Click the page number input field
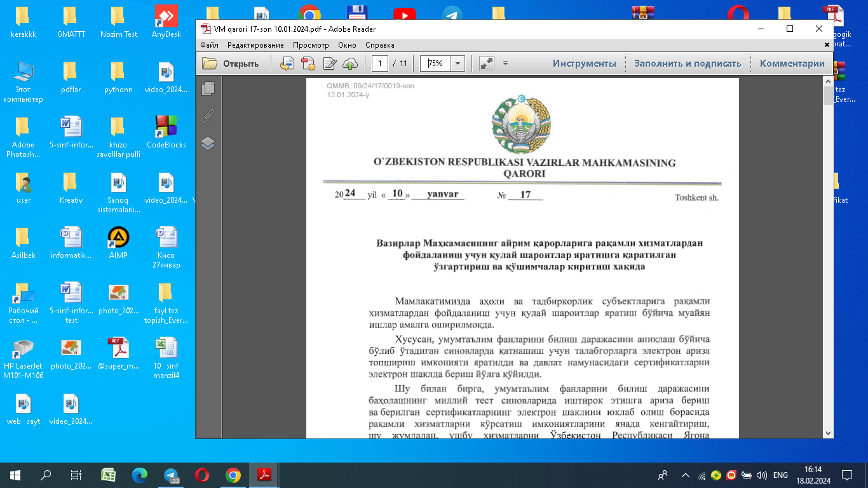This screenshot has width=868, height=488. 380,64
